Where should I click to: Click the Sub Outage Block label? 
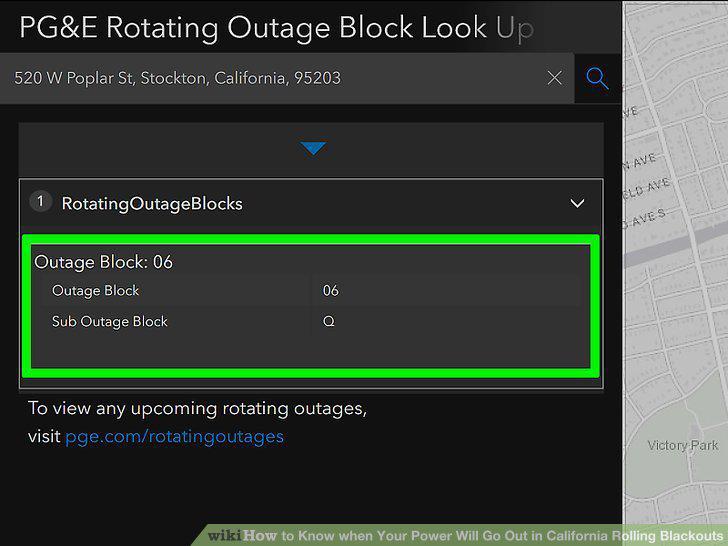point(110,321)
